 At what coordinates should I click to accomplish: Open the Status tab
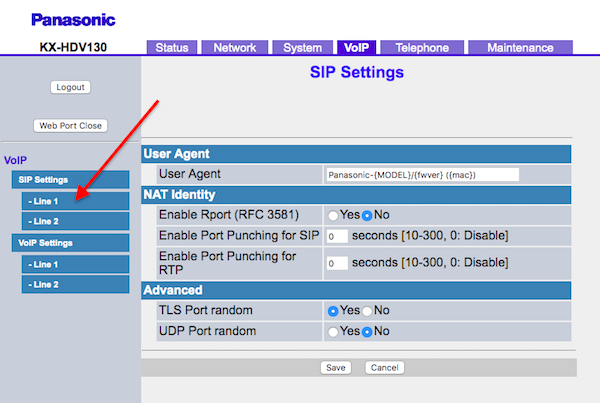pos(172,47)
